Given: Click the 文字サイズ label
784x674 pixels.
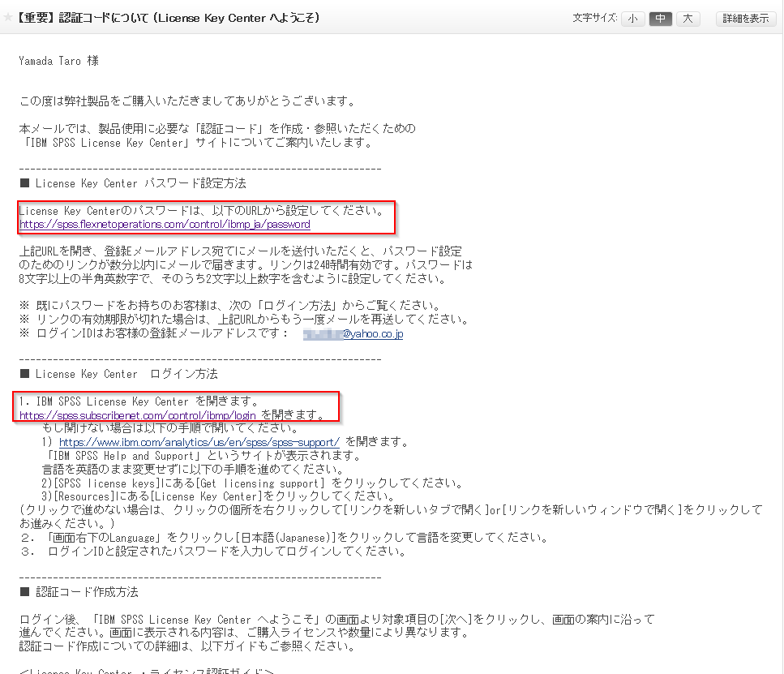Looking at the screenshot, I should click(x=594, y=18).
